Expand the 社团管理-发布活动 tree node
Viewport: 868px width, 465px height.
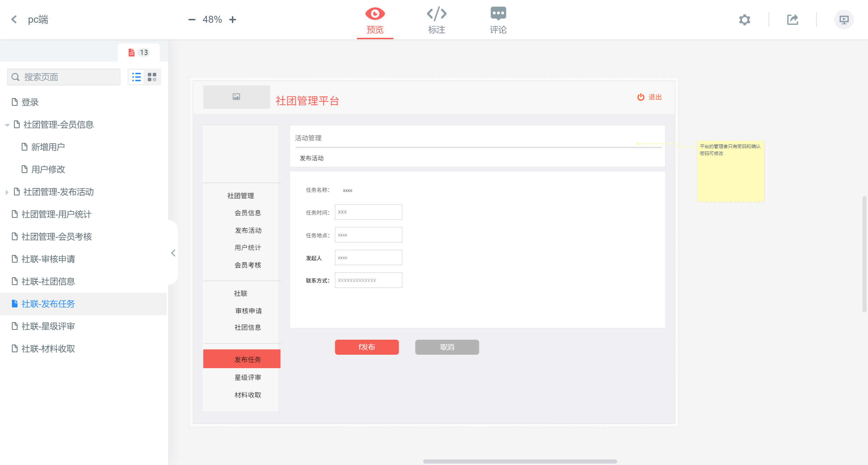(x=7, y=192)
